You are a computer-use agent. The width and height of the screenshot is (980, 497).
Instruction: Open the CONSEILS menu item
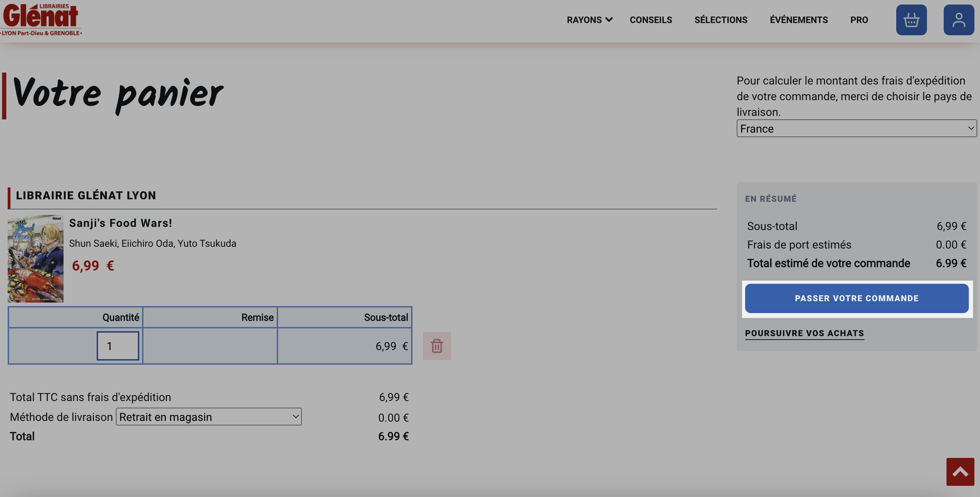tap(651, 20)
